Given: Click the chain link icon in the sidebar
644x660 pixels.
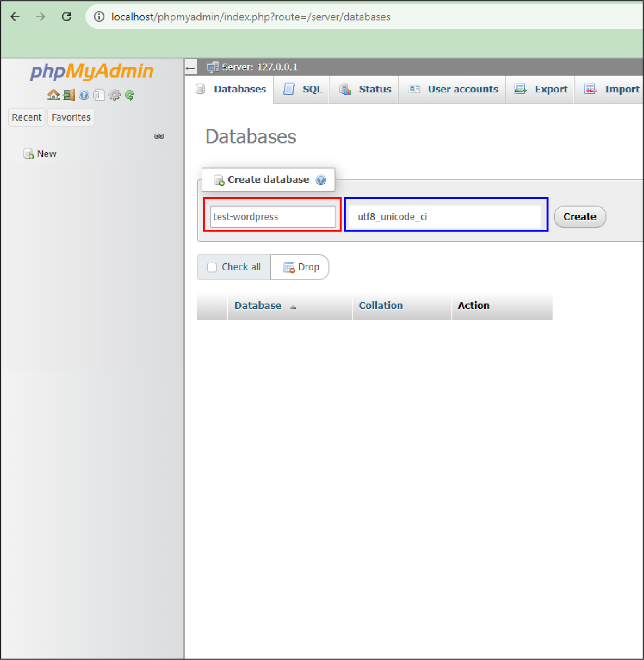Looking at the screenshot, I should pyautogui.click(x=159, y=136).
